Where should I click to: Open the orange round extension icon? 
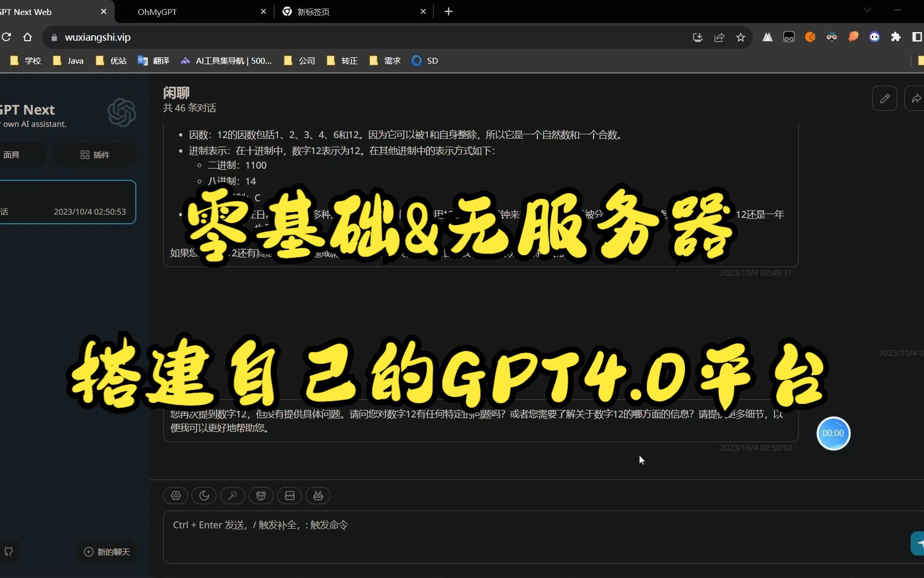(810, 37)
